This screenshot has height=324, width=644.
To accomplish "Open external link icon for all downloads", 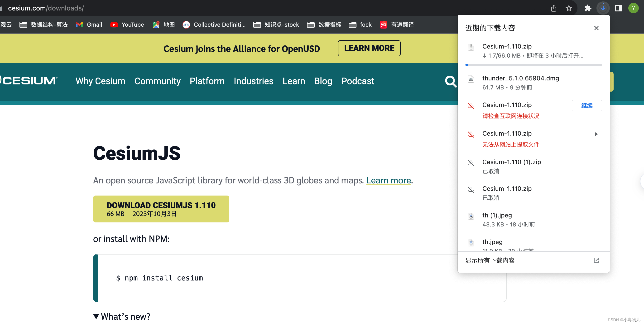I will 596,260.
